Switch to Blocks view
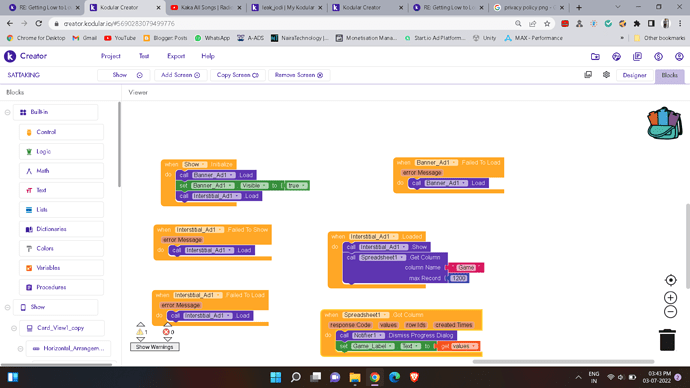The image size is (690, 388). (x=669, y=75)
